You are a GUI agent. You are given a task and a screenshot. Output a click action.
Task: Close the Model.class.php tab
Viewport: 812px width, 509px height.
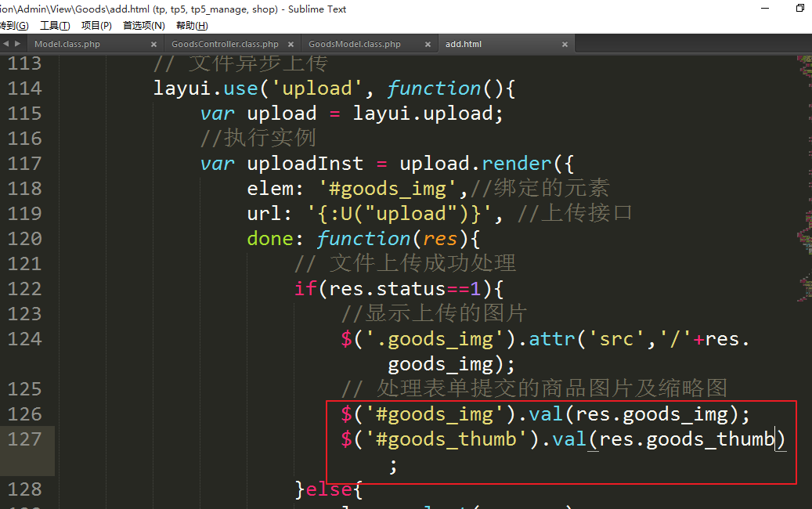point(154,45)
